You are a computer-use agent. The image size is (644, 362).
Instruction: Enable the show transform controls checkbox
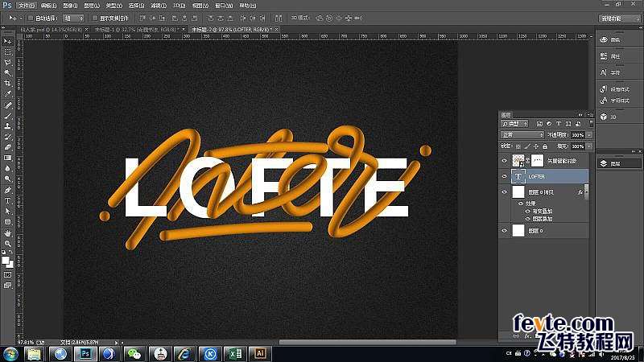pos(95,18)
